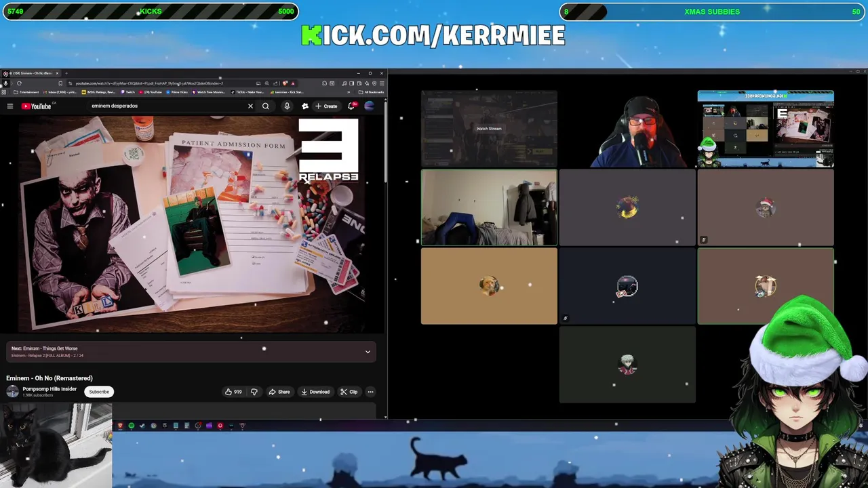Select the white-haired avatar participant tile
The width and height of the screenshot is (868, 488).
pyautogui.click(x=627, y=365)
